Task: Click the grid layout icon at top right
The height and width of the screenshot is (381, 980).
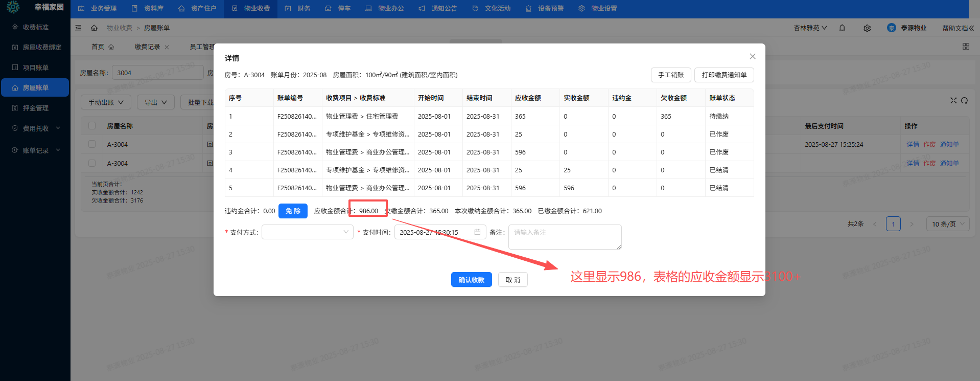Action: pyautogui.click(x=966, y=47)
